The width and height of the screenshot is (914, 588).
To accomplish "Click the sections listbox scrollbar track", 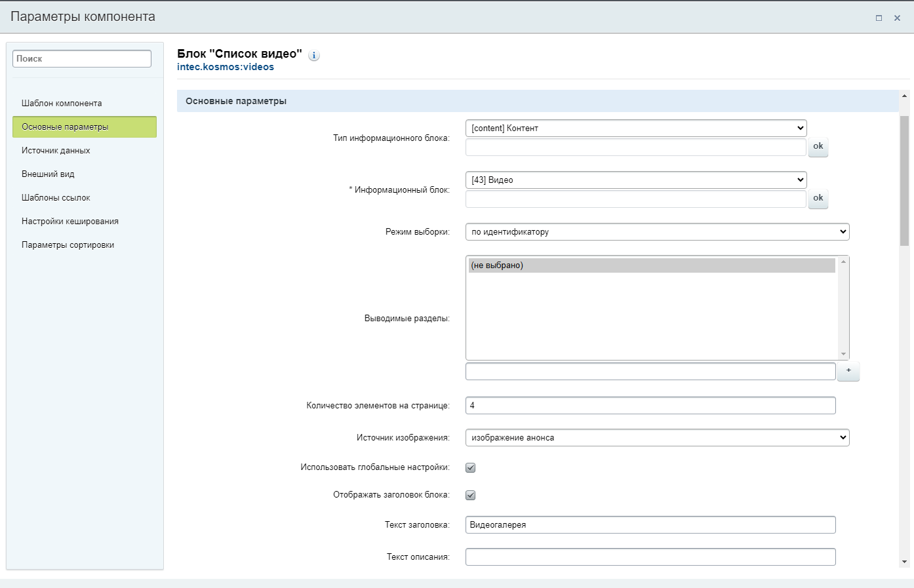I will coord(843,308).
